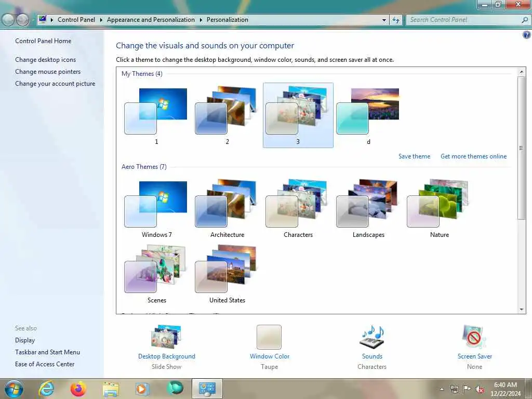Apply the Windows 7 Aero theme
This screenshot has height=399, width=532.
click(x=156, y=209)
